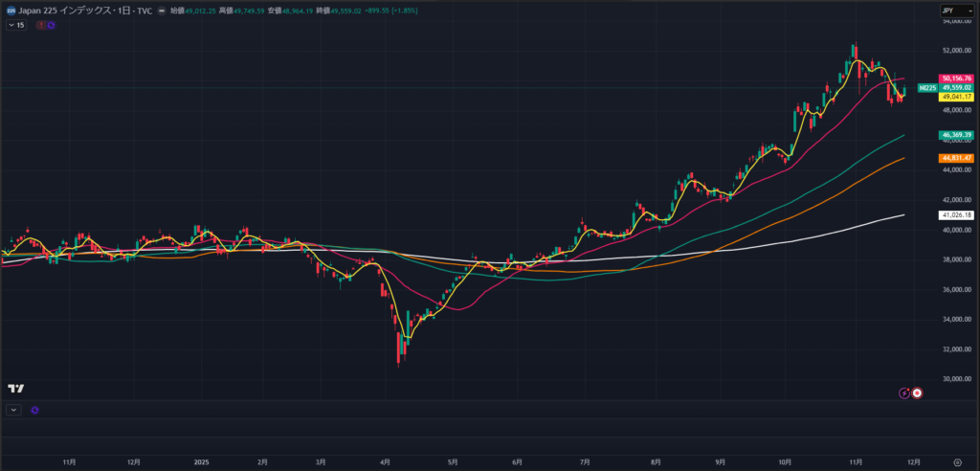The image size is (980, 471).
Task: Click the white 41,026.18 moving average label
Action: click(957, 215)
